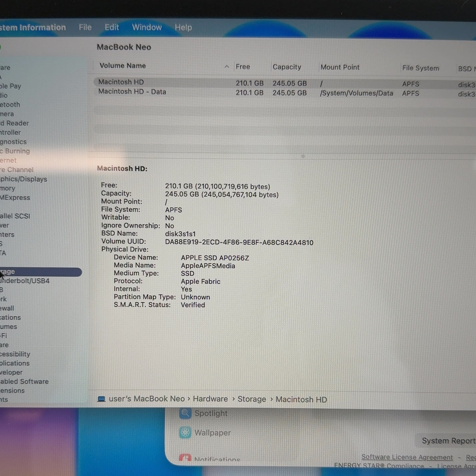The image size is (476, 476).
Task: Select Parallel SCSI in the sidebar
Action: [15, 216]
